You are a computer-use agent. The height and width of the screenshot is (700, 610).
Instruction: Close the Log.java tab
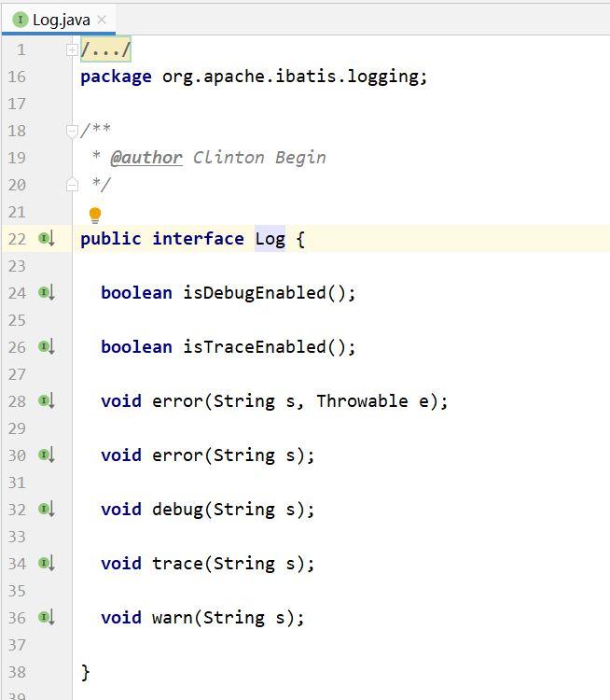point(102,20)
